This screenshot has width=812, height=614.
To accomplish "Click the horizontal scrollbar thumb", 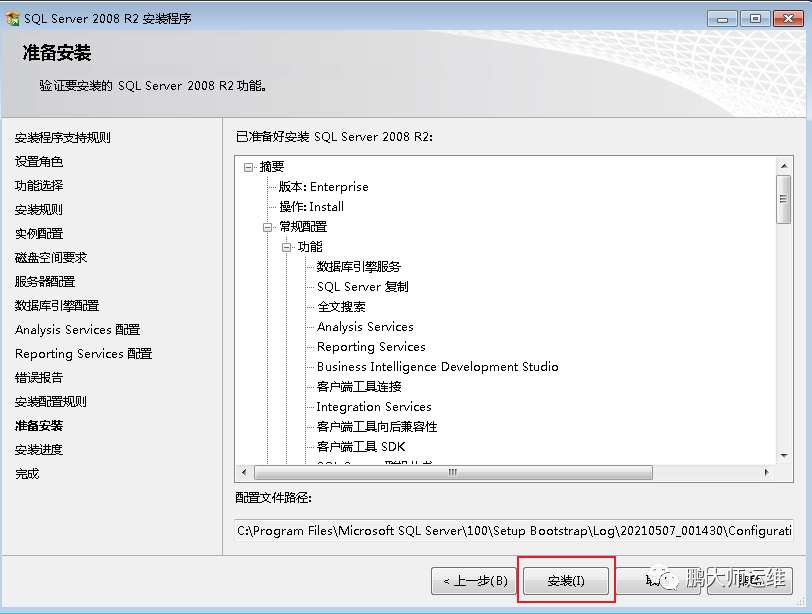I will 453,472.
